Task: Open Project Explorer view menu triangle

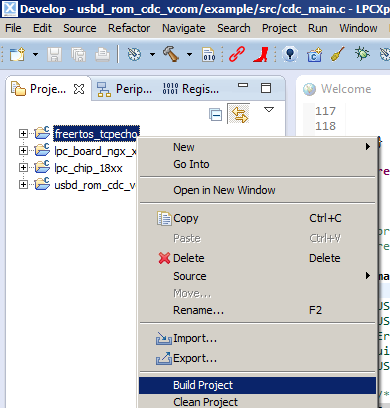Action: click(x=269, y=109)
